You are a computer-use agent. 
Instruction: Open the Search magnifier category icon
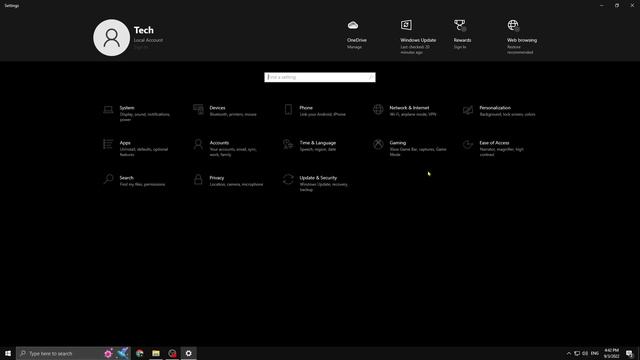(108, 179)
